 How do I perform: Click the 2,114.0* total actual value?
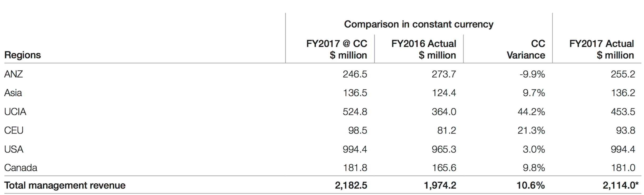[621, 185]
